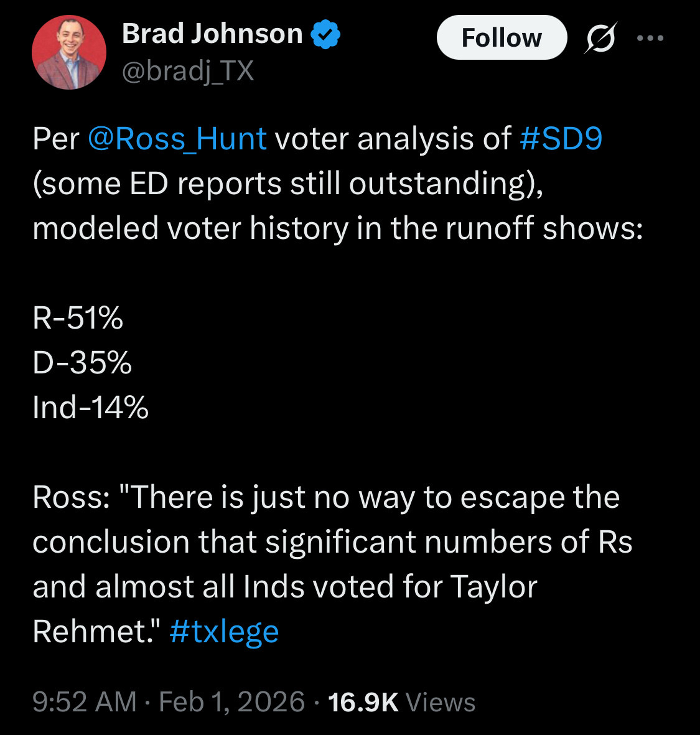The width and height of the screenshot is (700, 735).
Task: Open the three-dot more options menu
Action: 650,39
